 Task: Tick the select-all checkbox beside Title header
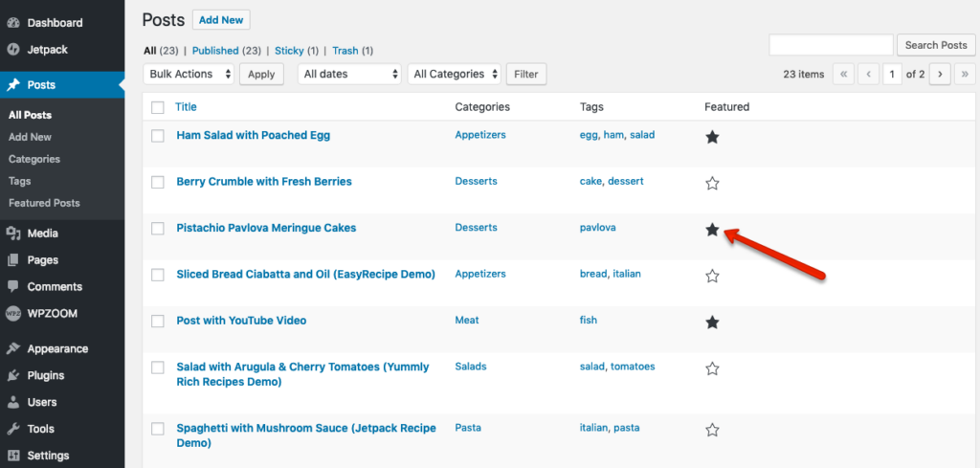[x=158, y=107]
